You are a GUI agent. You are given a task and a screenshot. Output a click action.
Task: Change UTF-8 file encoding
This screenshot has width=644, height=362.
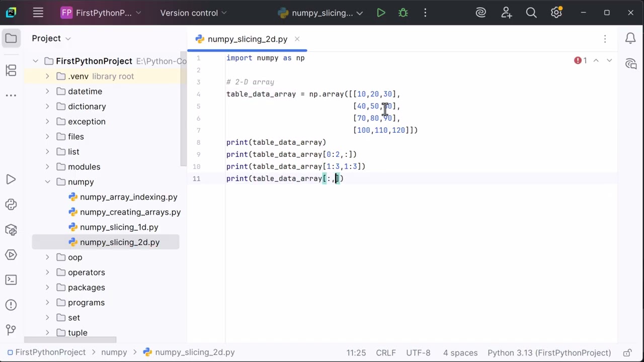point(418,353)
